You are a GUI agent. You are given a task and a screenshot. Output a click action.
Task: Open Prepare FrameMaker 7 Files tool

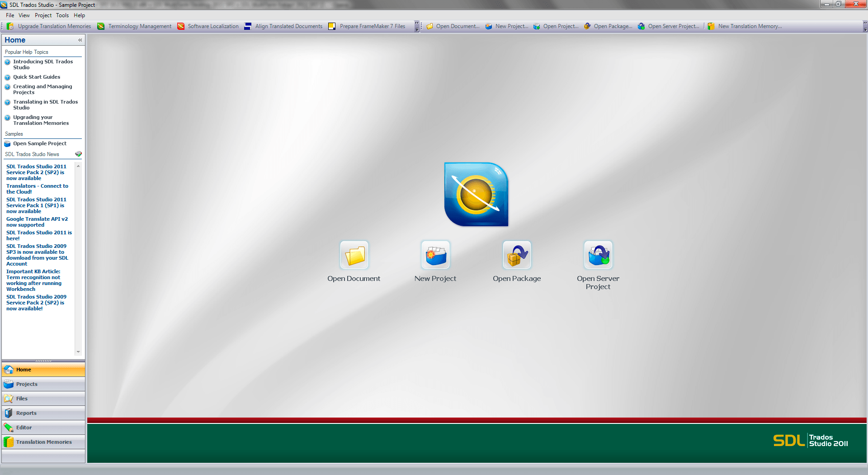click(x=367, y=26)
